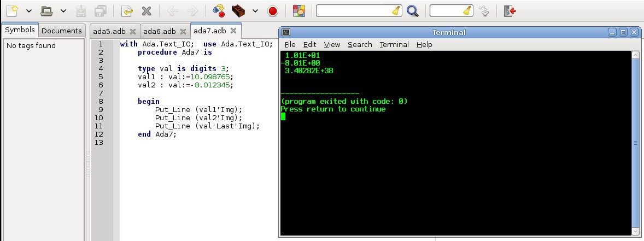Open the Terminal window's Search menu
Viewport: 644px width, 241px height.
[360, 44]
